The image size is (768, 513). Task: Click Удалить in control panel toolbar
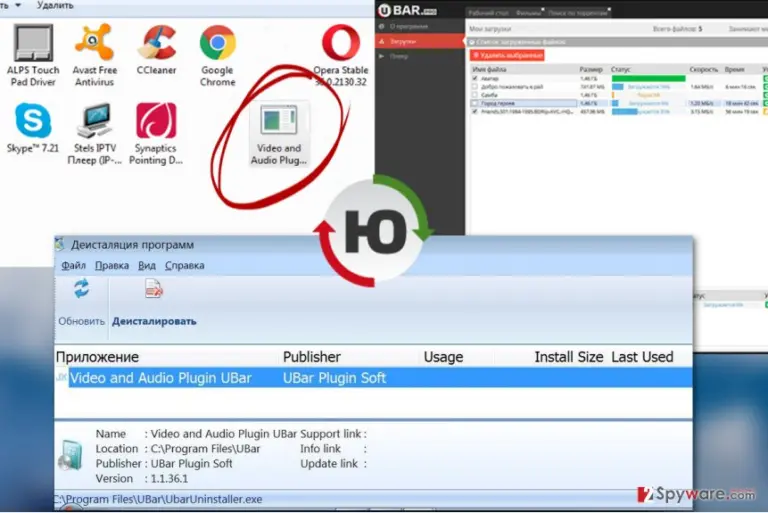click(x=55, y=5)
